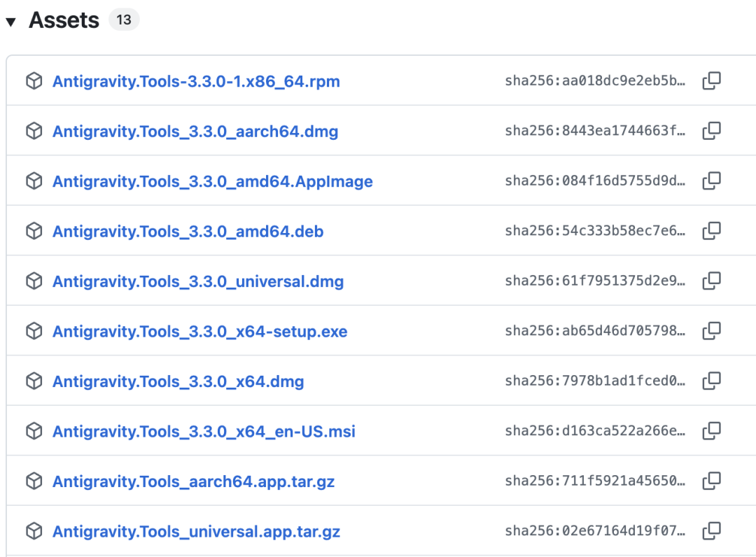
Task: Click package icon beside the 3.3.0_x64.dmg asset
Action: 34,381
